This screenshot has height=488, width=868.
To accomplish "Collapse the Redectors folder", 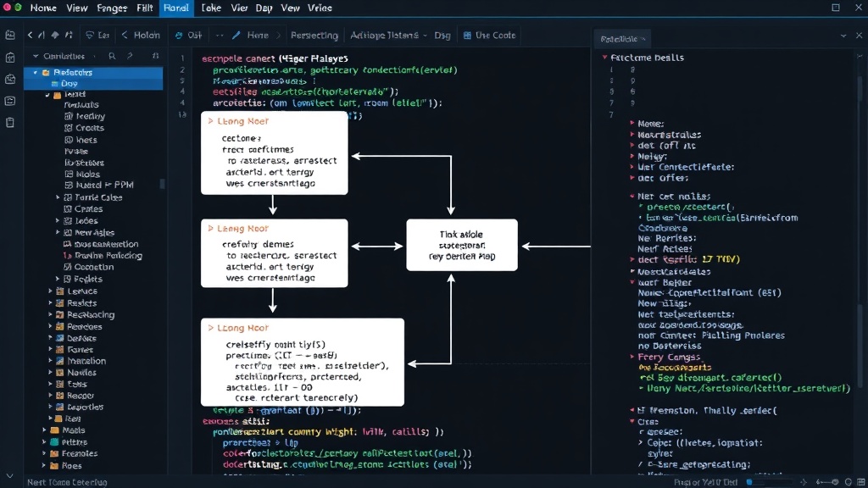I will tap(36, 73).
